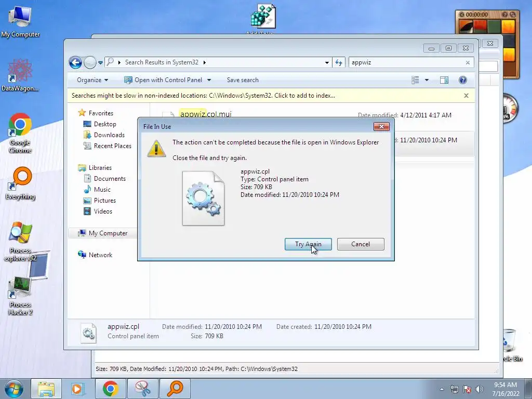Open Process explorer x32 desktop icon
The width and height of the screenshot is (532, 399).
point(20,242)
